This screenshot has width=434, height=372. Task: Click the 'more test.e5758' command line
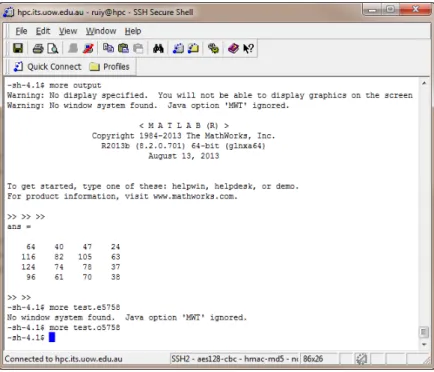click(85, 307)
